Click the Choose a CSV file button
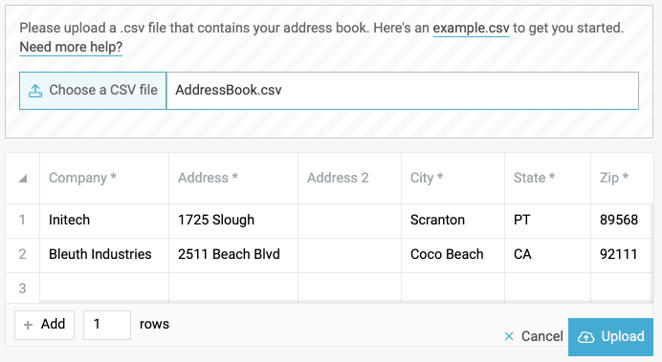Viewport: 662px width, 362px height. 93,91
